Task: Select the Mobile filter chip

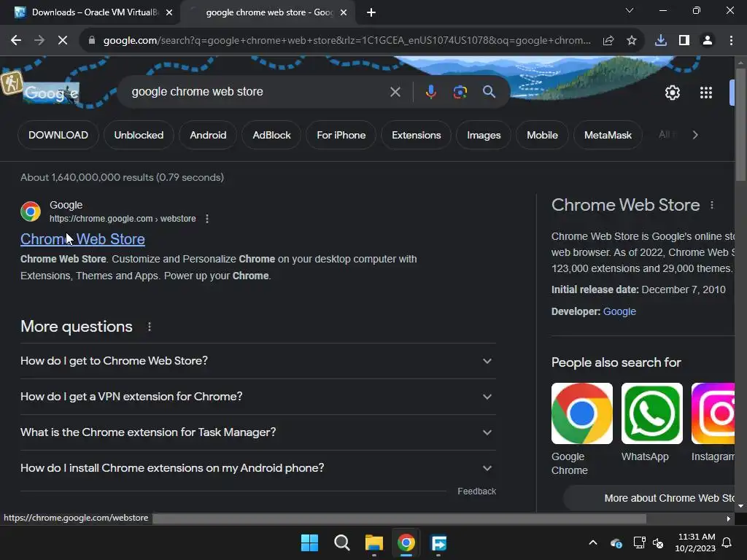Action: (x=542, y=135)
